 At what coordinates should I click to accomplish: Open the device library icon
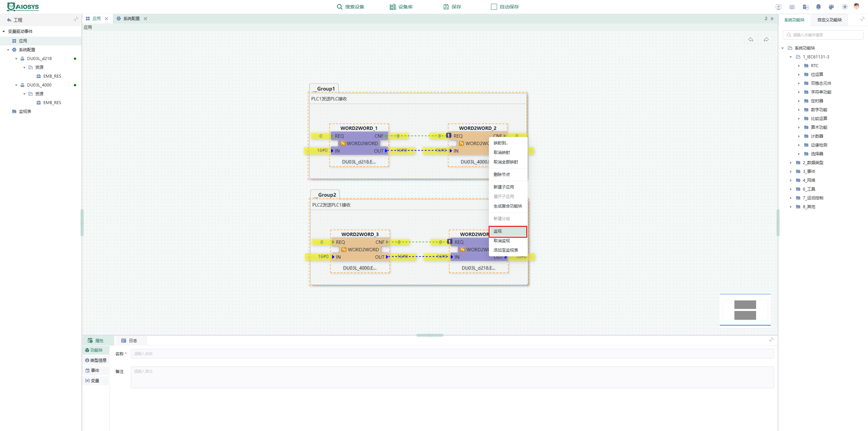tap(393, 7)
